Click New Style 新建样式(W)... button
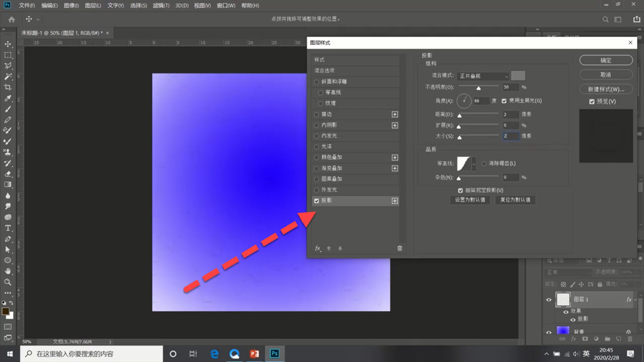 pyautogui.click(x=606, y=89)
